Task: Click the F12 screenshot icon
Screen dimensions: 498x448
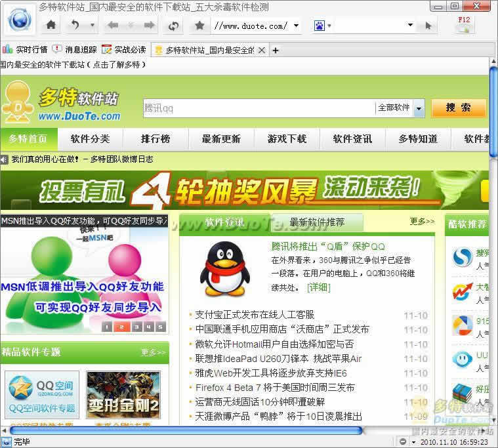Action: [x=465, y=25]
